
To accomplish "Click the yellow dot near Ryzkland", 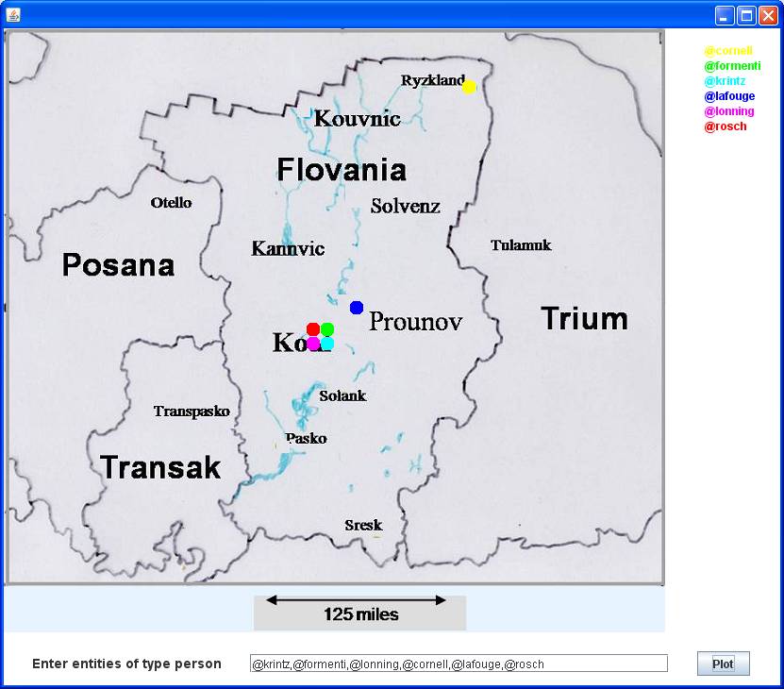I will click(x=469, y=87).
